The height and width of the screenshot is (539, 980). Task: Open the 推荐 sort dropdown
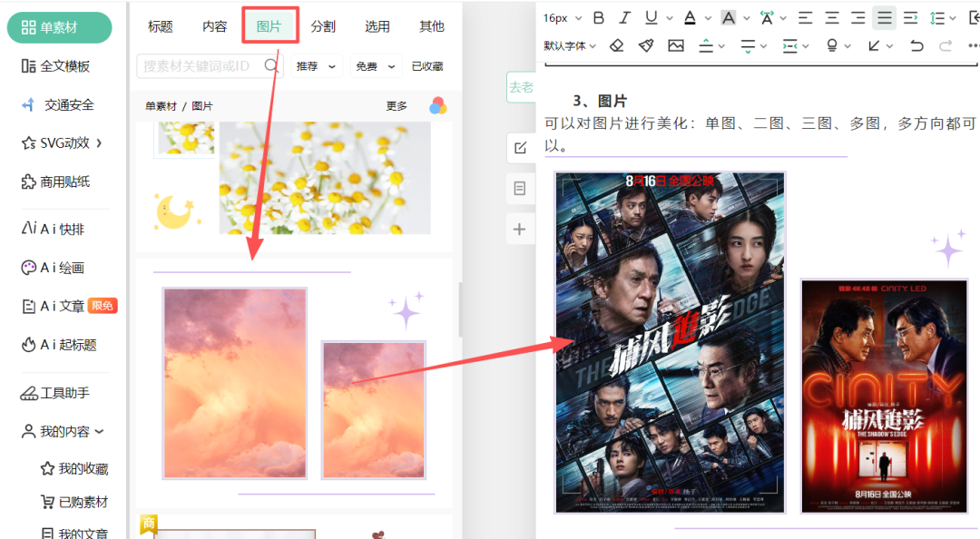point(316,66)
